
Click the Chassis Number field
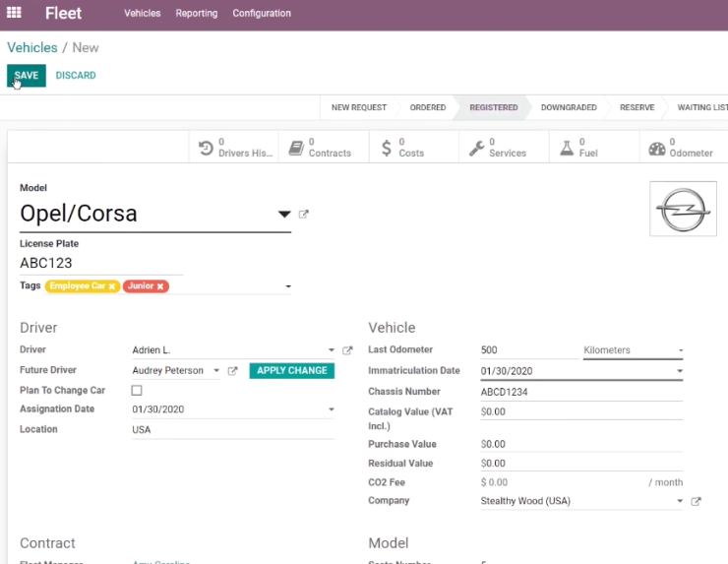[x=581, y=392]
